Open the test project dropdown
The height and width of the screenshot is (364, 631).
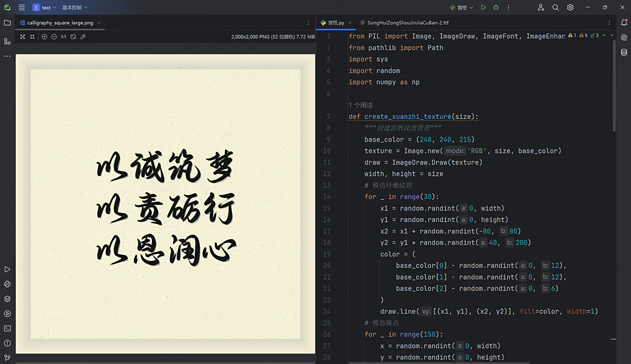(x=43, y=7)
